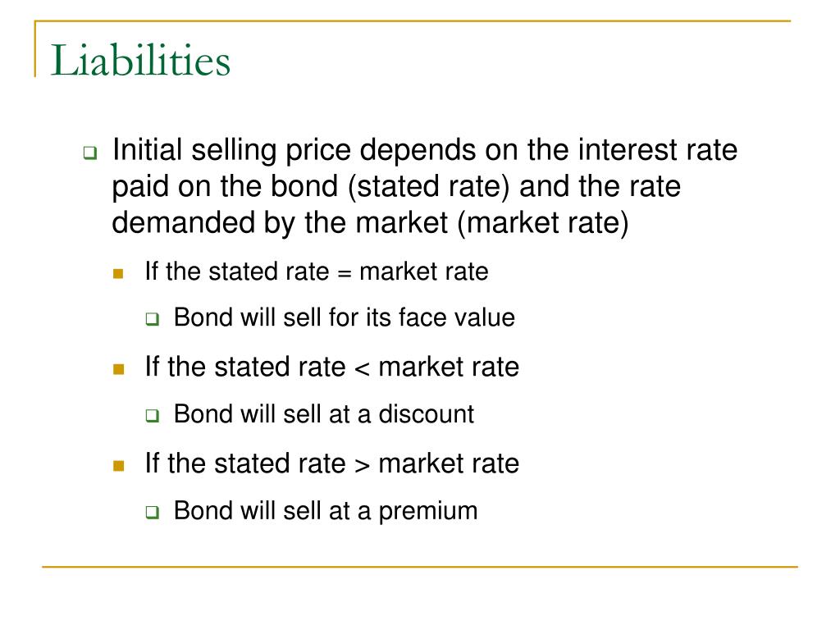This screenshot has height=630, width=840.
Task: Click the greater-than sign in stated rate line
Action: point(362,465)
